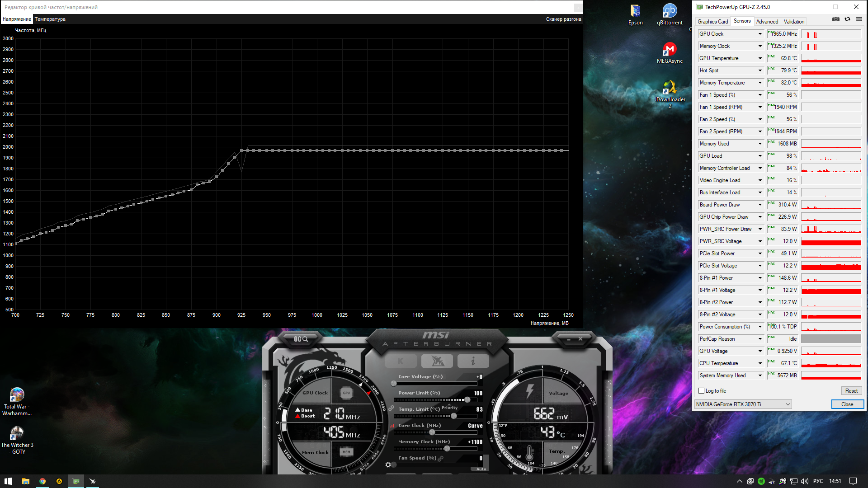Launch the qBittorrent desktop icon
Viewport: 868px width, 488px height.
coord(670,11)
